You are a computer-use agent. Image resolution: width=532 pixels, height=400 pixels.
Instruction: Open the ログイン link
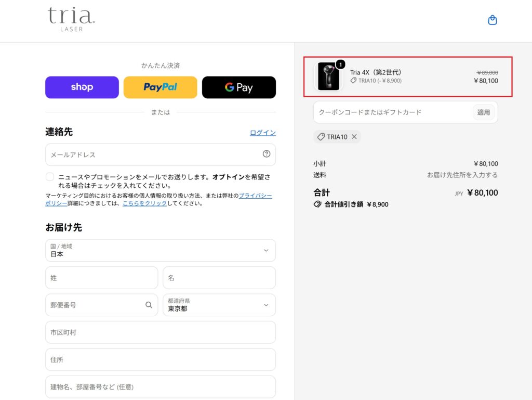pos(262,133)
